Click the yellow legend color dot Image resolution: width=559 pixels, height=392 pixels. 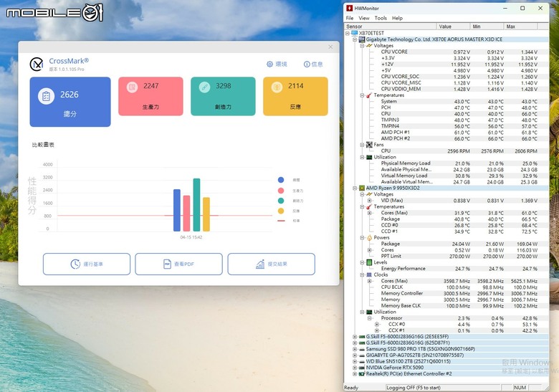click(281, 211)
